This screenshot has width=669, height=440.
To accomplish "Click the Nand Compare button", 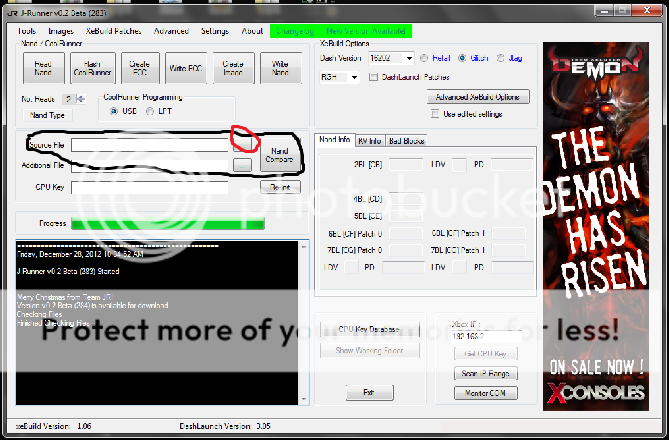I will (x=279, y=156).
